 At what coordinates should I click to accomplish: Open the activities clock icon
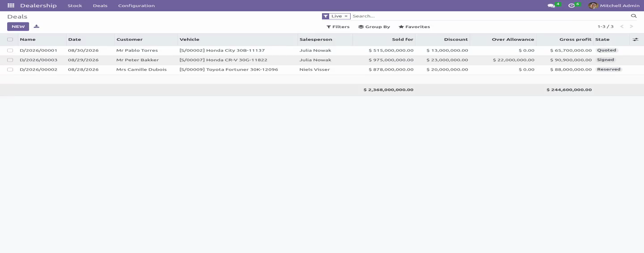(x=571, y=5)
